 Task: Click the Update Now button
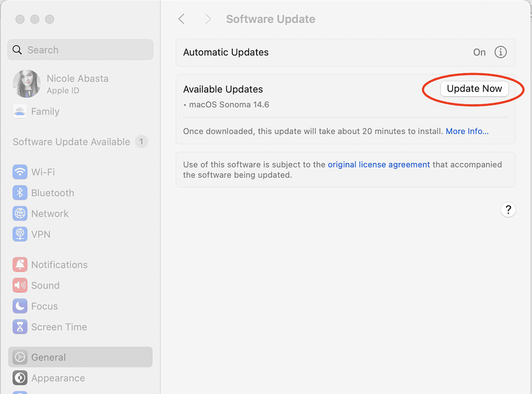tap(474, 89)
